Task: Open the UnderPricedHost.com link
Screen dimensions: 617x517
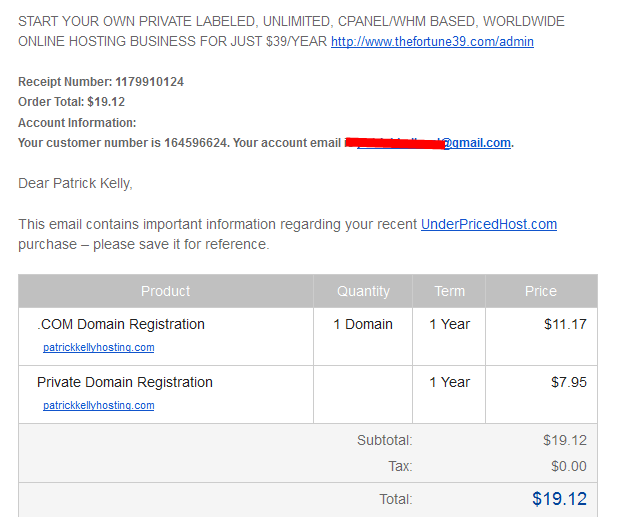Action: (x=489, y=224)
